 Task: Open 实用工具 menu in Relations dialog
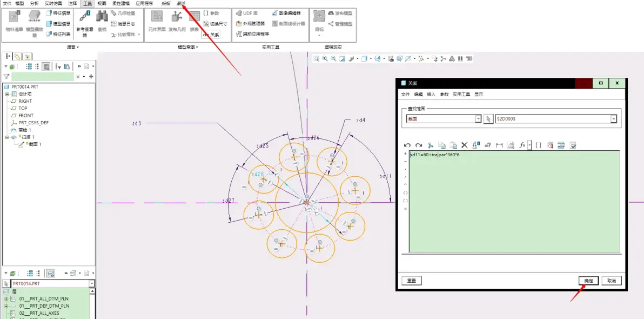click(461, 94)
